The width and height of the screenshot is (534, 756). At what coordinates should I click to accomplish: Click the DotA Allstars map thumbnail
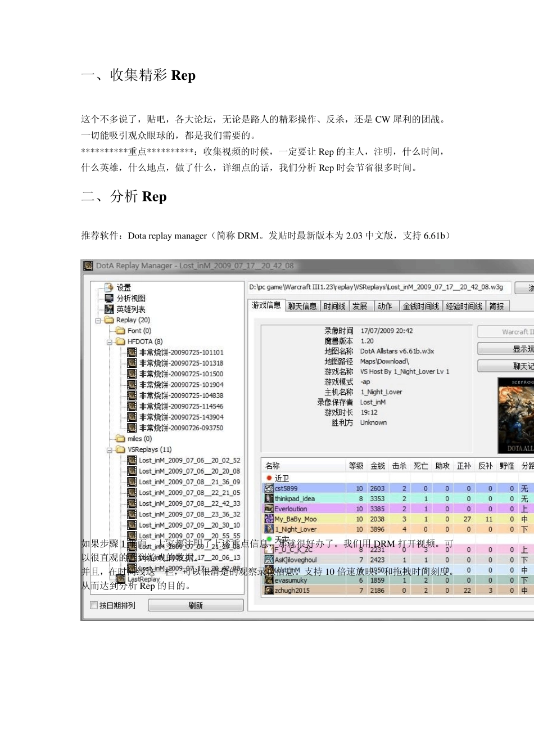click(x=516, y=415)
